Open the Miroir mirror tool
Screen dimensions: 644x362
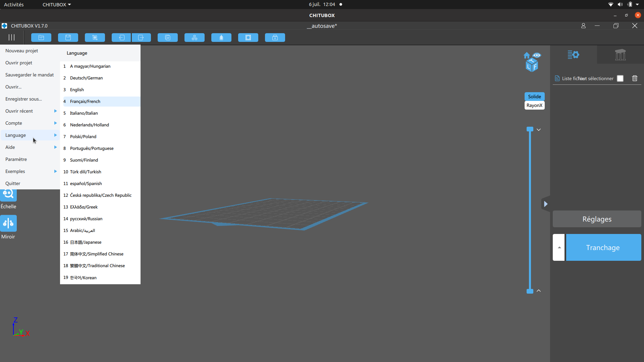tap(8, 224)
